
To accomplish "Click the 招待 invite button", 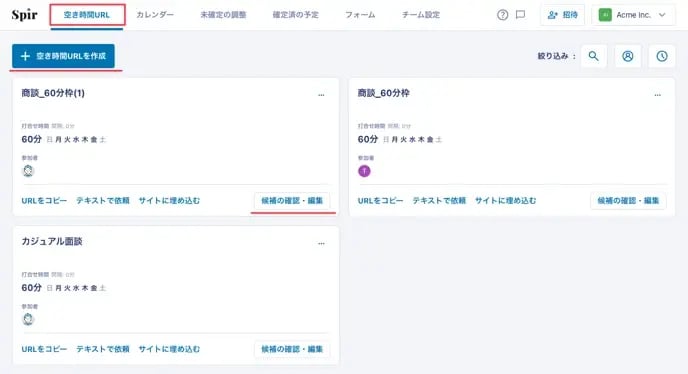I will 563,15.
